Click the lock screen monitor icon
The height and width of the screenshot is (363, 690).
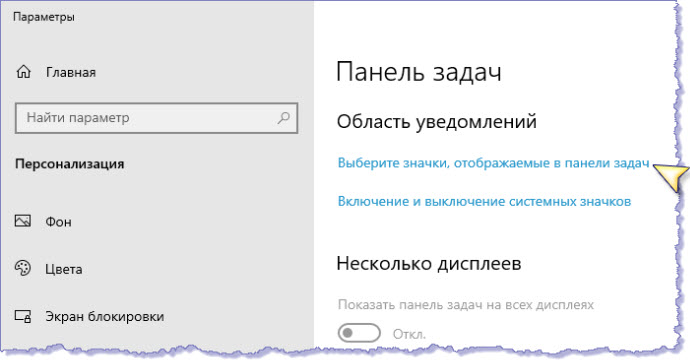(23, 316)
